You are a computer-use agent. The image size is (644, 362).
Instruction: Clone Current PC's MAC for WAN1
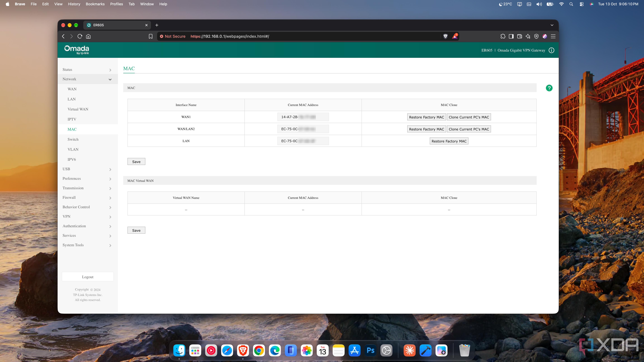point(469,117)
